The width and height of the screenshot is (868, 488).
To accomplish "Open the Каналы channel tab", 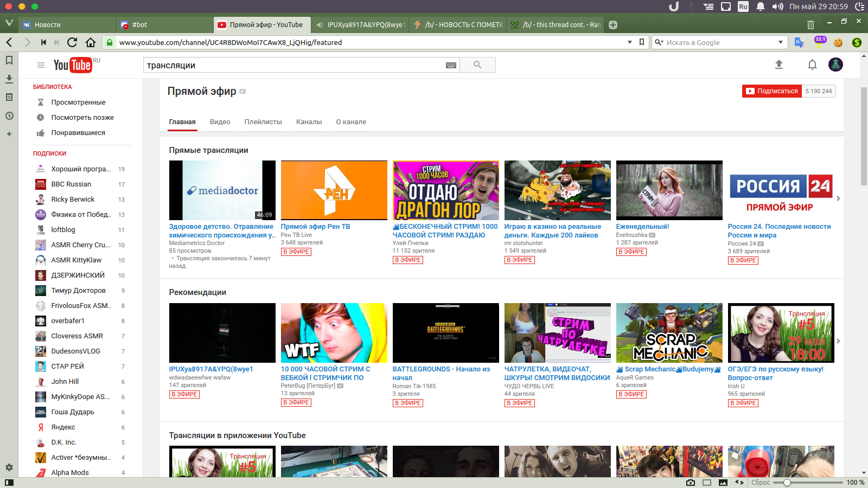I will (x=309, y=122).
